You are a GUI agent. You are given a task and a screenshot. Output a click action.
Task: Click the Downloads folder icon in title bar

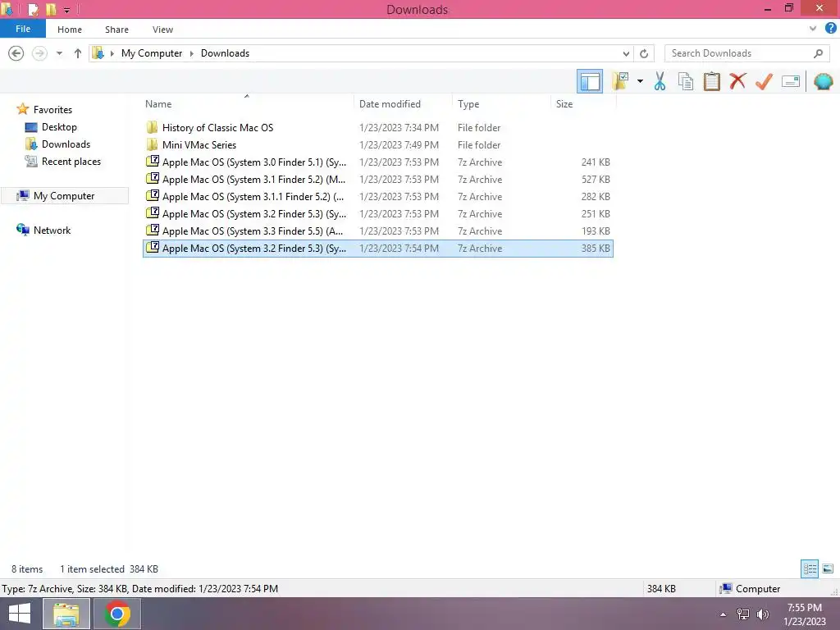pyautogui.click(x=7, y=9)
